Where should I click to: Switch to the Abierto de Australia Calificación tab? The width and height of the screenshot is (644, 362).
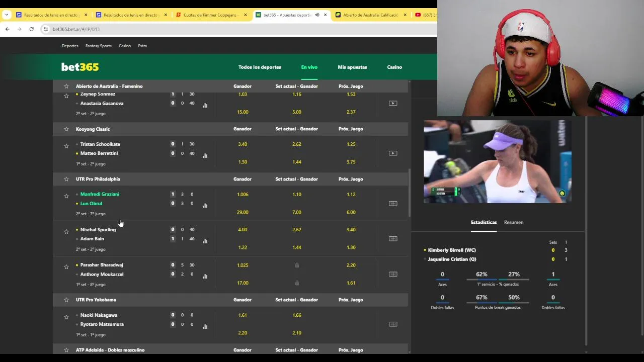(371, 15)
